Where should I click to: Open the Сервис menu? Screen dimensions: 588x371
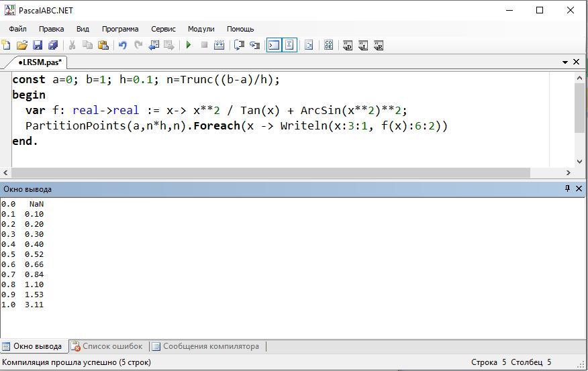(163, 29)
